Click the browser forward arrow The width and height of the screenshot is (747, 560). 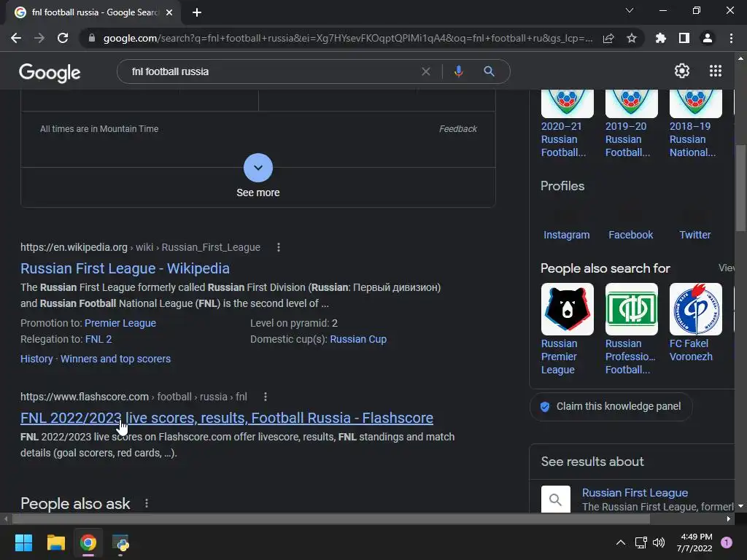click(39, 38)
